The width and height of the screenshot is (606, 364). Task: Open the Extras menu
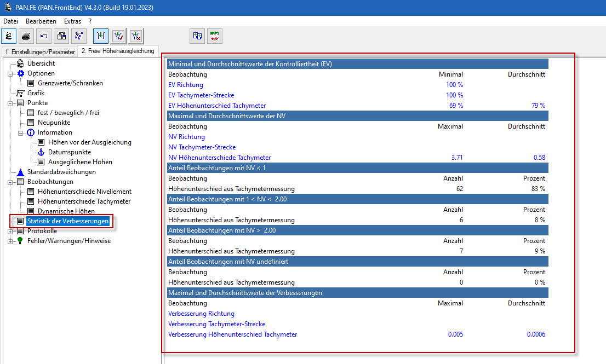pos(72,21)
